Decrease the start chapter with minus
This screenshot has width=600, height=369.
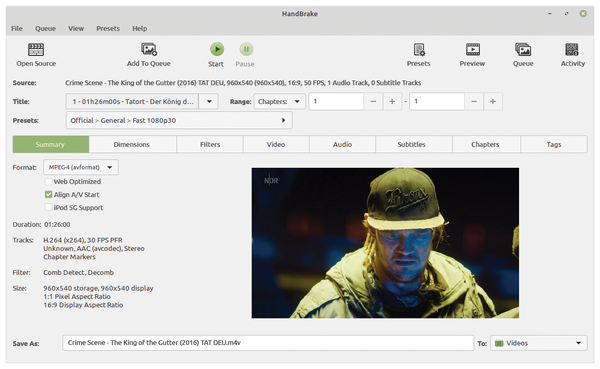point(373,101)
